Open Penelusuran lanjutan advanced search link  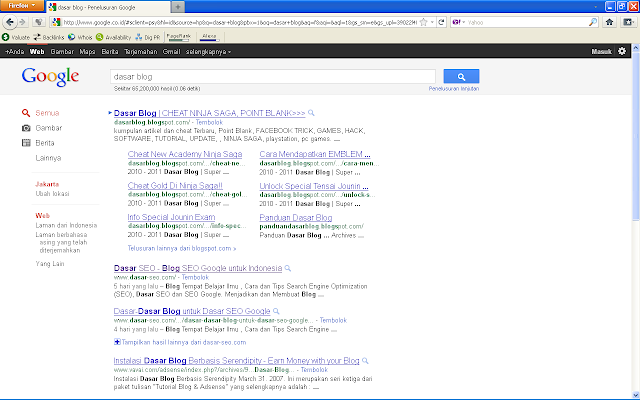coord(454,89)
